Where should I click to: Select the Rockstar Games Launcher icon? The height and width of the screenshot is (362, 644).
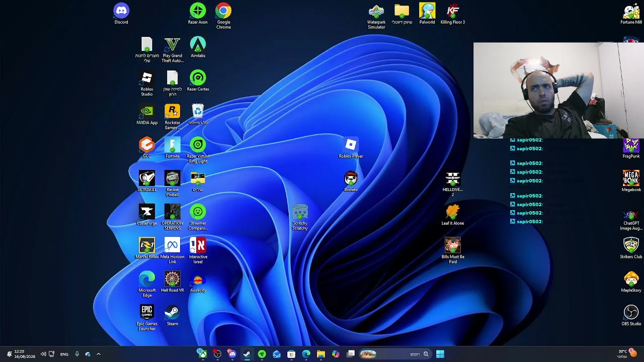(172, 117)
